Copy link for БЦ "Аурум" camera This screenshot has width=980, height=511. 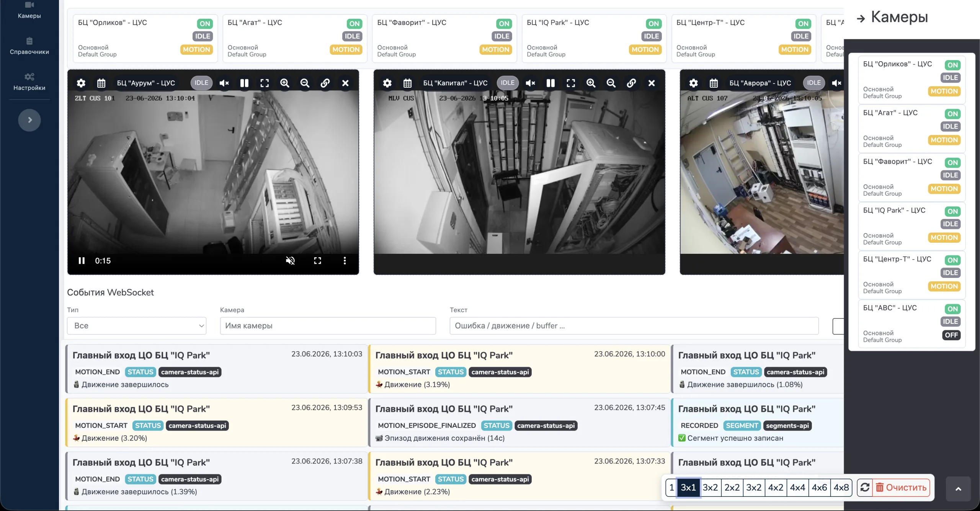[325, 83]
